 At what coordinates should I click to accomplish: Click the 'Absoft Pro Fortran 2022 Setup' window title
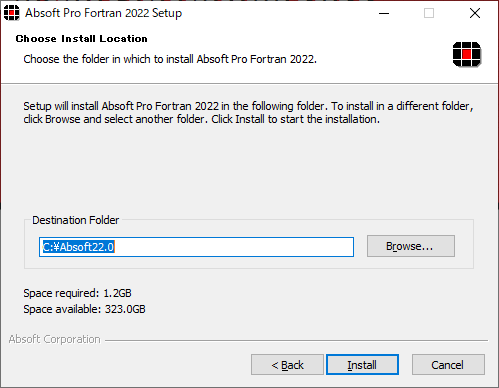pos(104,13)
